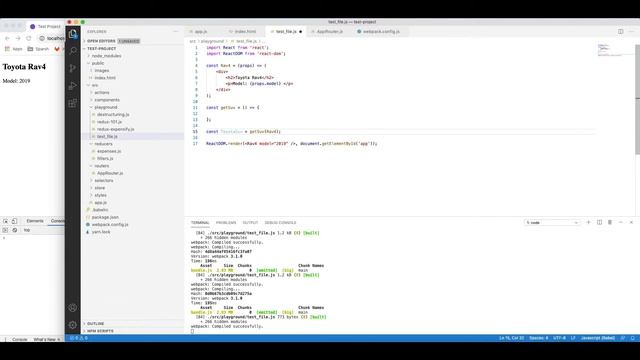
Task: Click Ln/Col cursor position in status bar
Action: 511,338
